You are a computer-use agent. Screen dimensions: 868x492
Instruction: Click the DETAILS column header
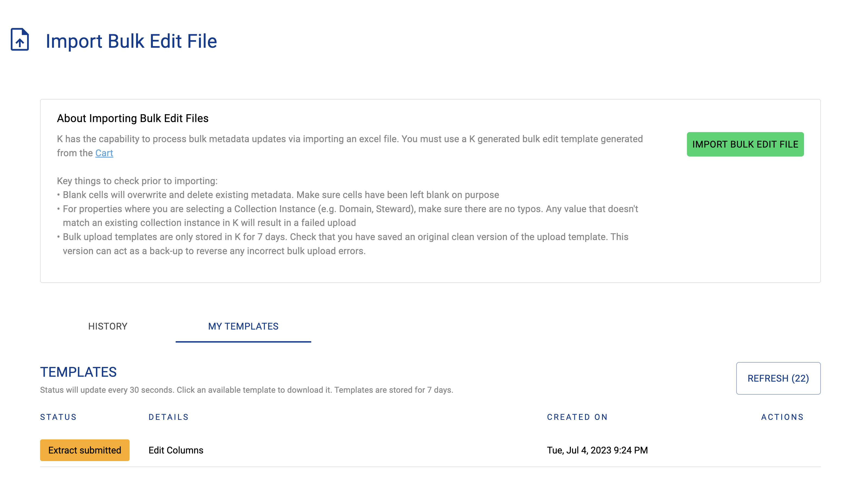(x=169, y=417)
